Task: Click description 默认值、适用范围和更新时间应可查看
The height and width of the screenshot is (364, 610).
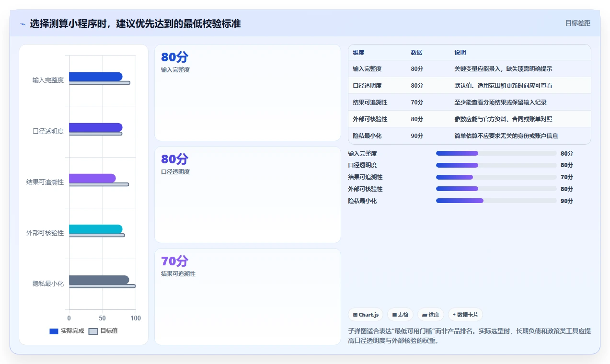Action: point(503,85)
